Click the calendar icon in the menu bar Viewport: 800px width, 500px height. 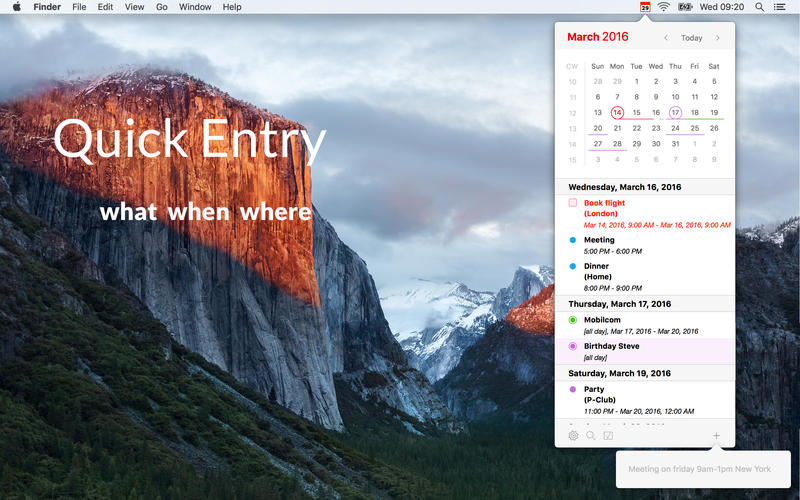(x=645, y=7)
